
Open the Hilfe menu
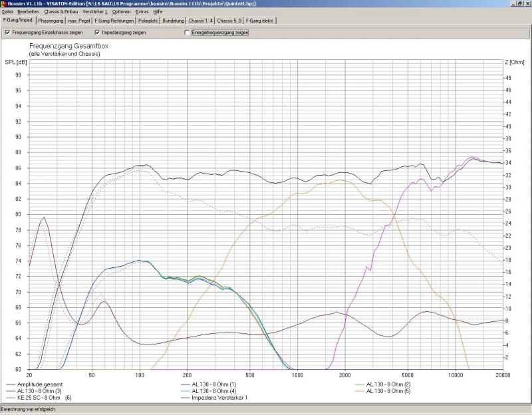pos(158,12)
